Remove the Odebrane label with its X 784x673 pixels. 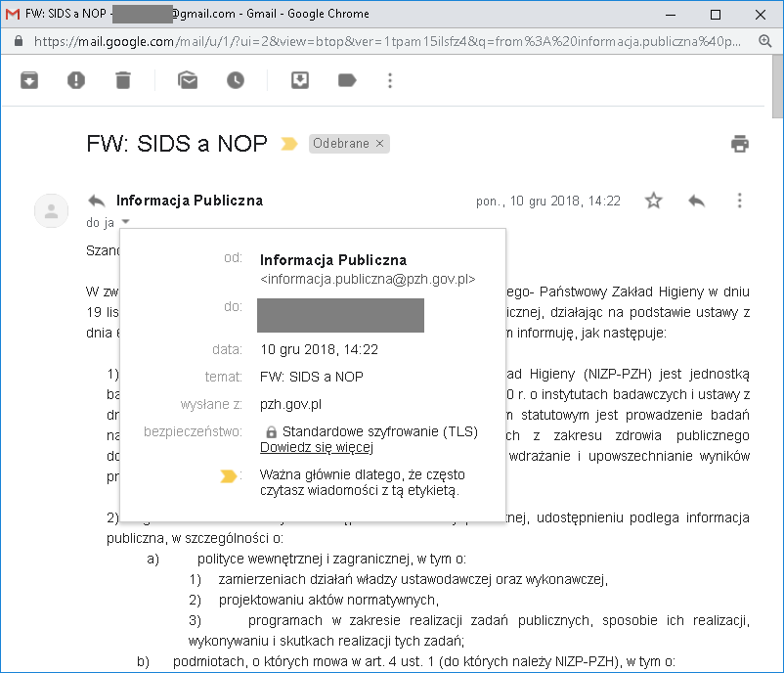(381, 144)
